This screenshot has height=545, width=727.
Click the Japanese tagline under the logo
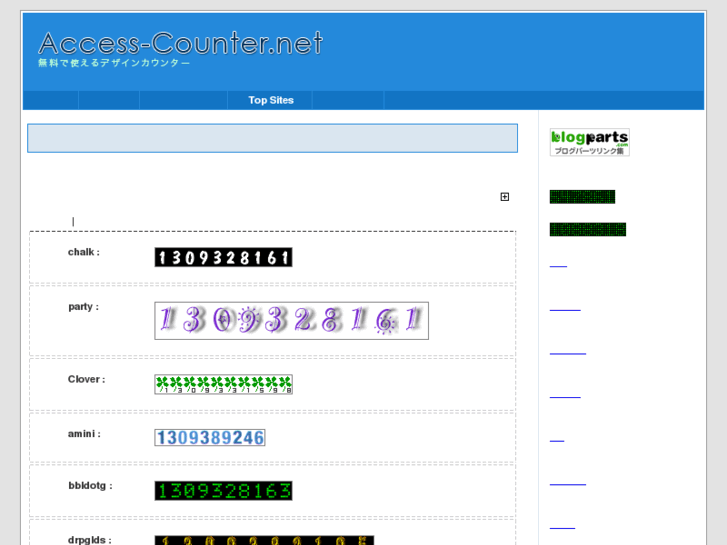[x=114, y=63]
